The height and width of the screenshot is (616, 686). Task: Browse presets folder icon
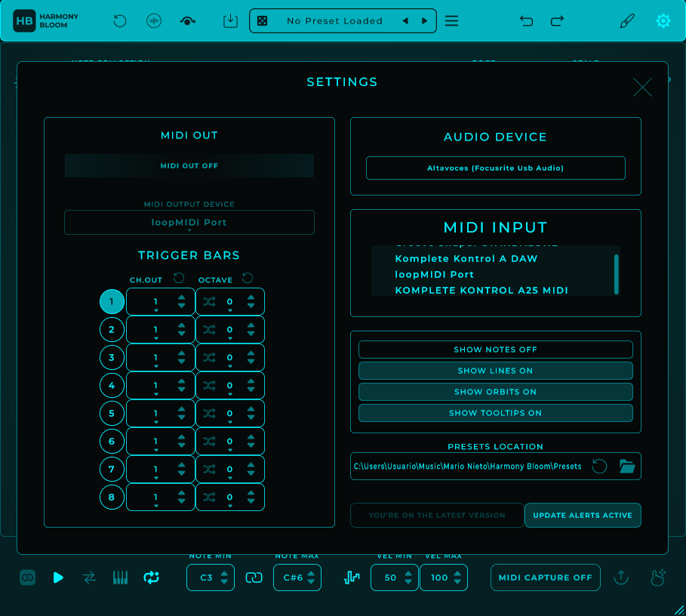(627, 466)
